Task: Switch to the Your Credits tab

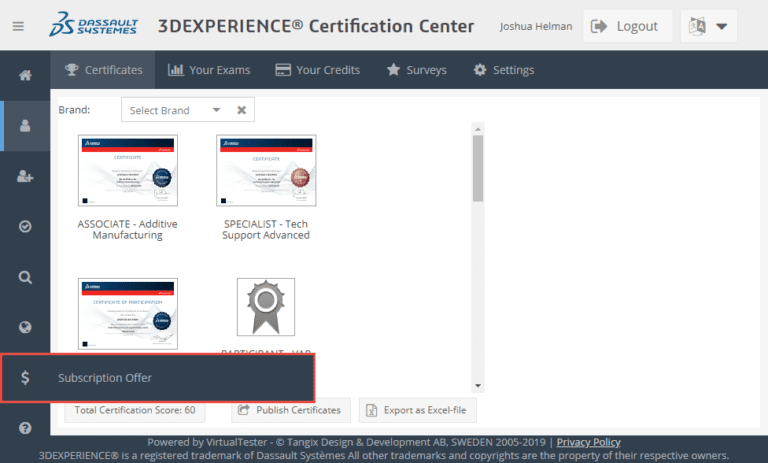Action: point(317,70)
